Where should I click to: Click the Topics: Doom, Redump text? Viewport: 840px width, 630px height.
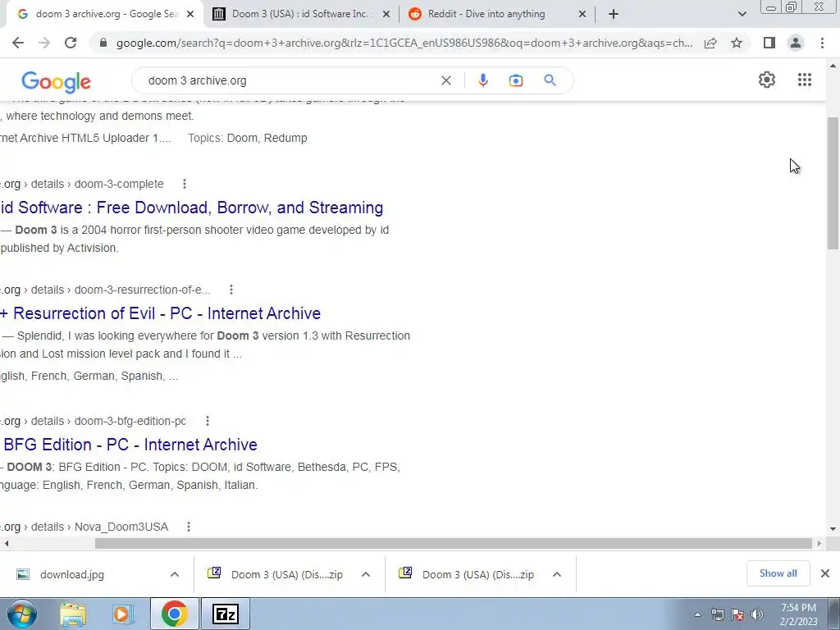pyautogui.click(x=248, y=138)
